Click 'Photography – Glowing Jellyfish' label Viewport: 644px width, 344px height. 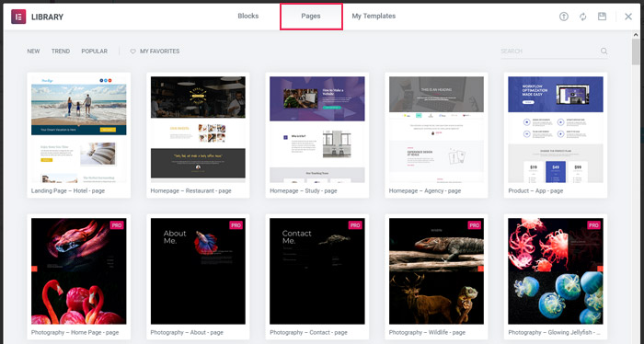point(554,333)
